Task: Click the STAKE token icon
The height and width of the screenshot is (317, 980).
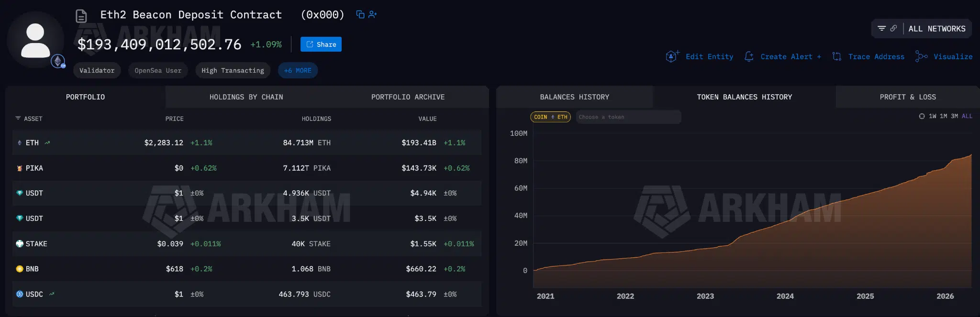Action: point(20,244)
